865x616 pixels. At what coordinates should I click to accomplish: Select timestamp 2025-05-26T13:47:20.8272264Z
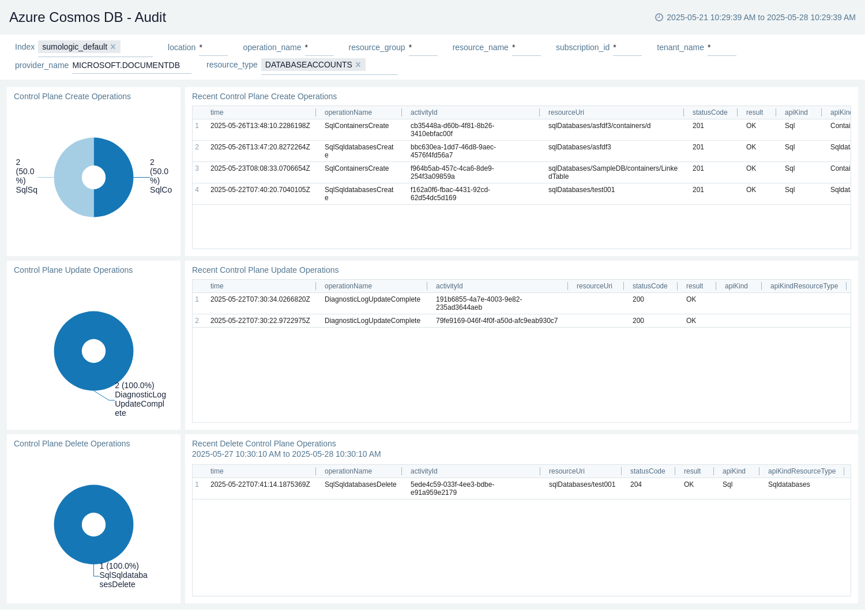[x=260, y=147]
